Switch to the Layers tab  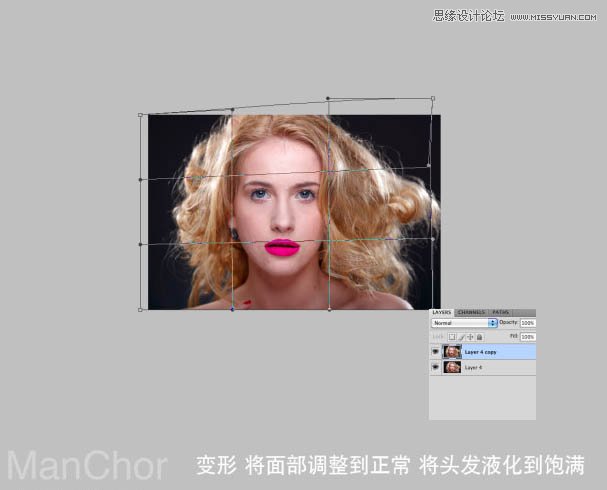(x=442, y=312)
